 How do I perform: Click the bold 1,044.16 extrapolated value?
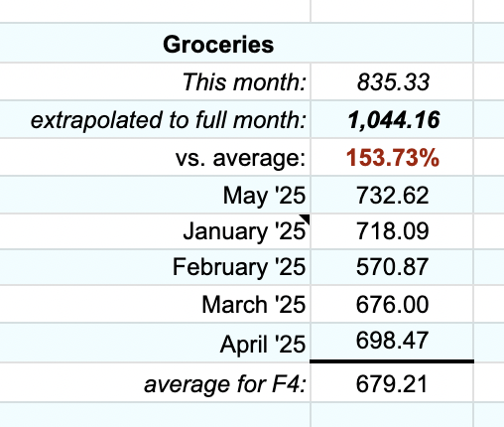394,120
